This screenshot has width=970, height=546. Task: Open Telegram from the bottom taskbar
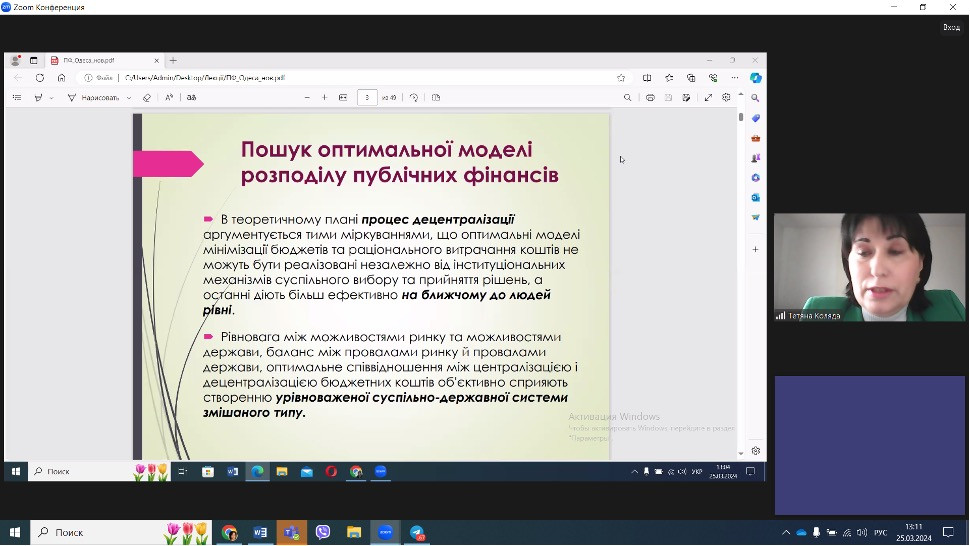[416, 533]
